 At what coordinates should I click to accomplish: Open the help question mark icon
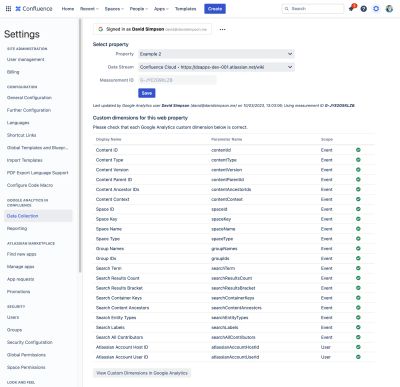(x=364, y=9)
